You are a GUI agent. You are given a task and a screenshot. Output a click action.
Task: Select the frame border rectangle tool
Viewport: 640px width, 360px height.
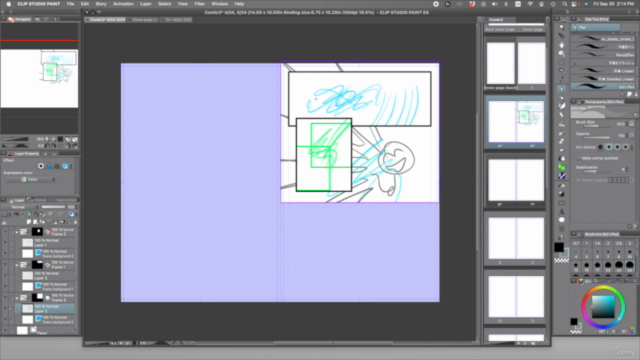(x=562, y=203)
